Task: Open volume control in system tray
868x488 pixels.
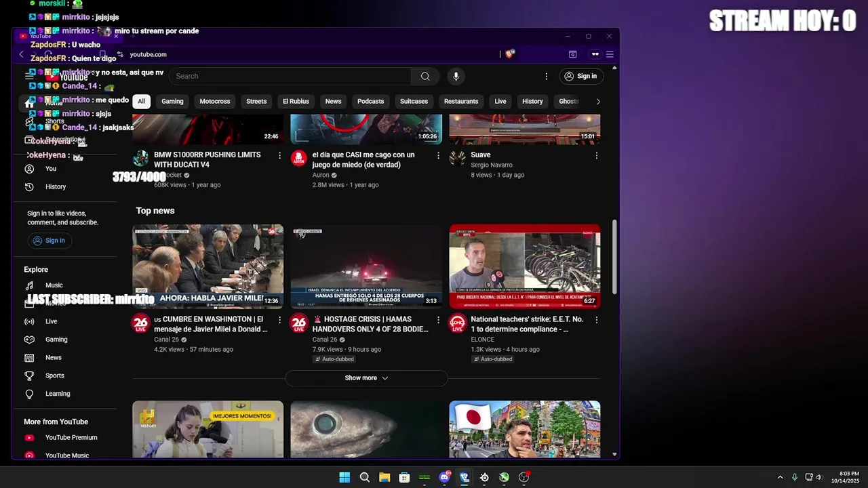Action: pos(819,477)
